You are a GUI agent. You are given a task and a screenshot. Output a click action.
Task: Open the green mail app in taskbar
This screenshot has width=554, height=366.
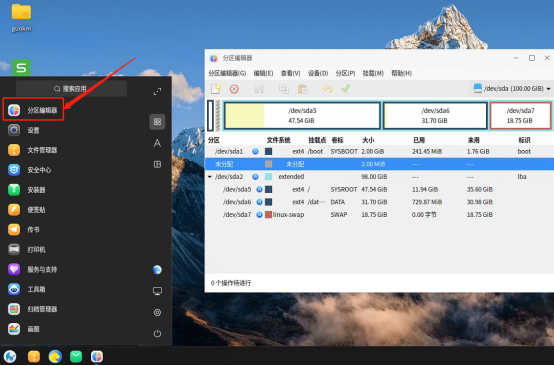76,356
